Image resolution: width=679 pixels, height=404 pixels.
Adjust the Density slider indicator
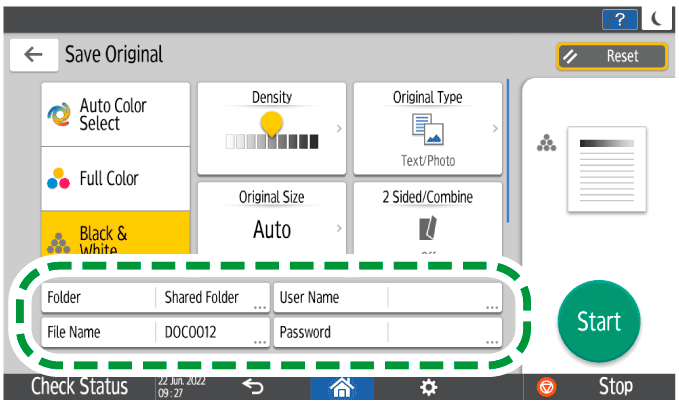pos(271,124)
